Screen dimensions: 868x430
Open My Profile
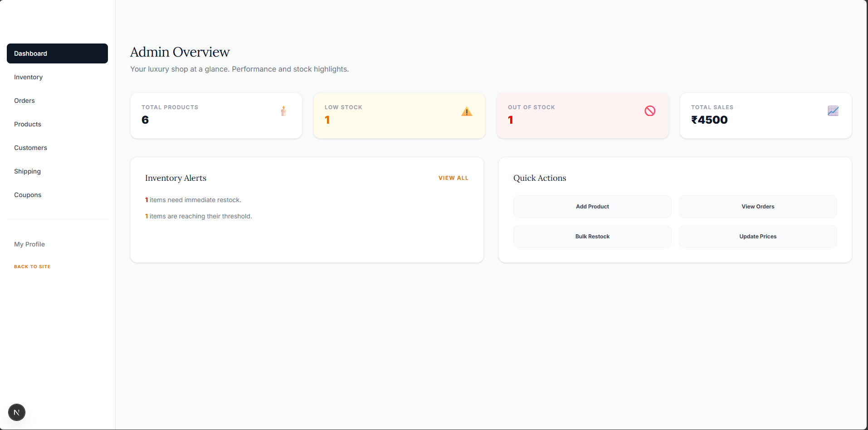(29, 244)
